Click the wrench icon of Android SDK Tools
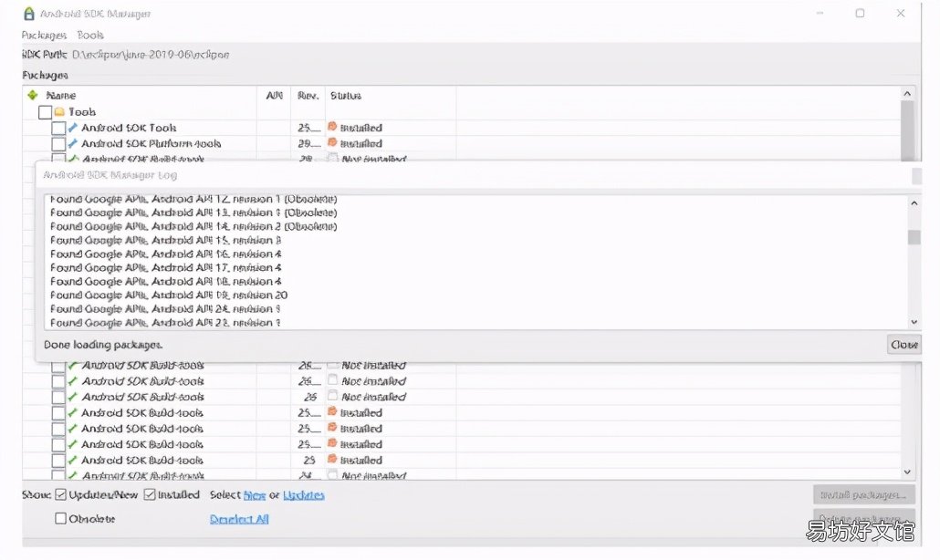The height and width of the screenshot is (560, 940). tap(72, 128)
